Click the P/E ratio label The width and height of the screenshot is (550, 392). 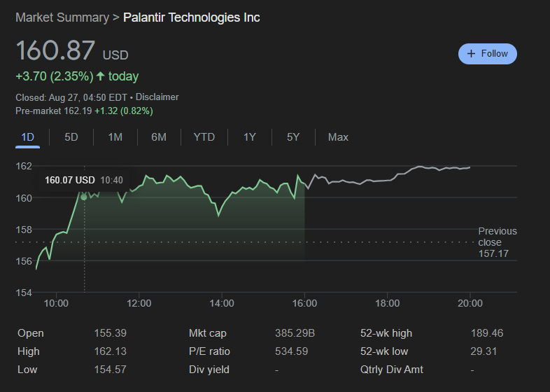click(x=209, y=351)
